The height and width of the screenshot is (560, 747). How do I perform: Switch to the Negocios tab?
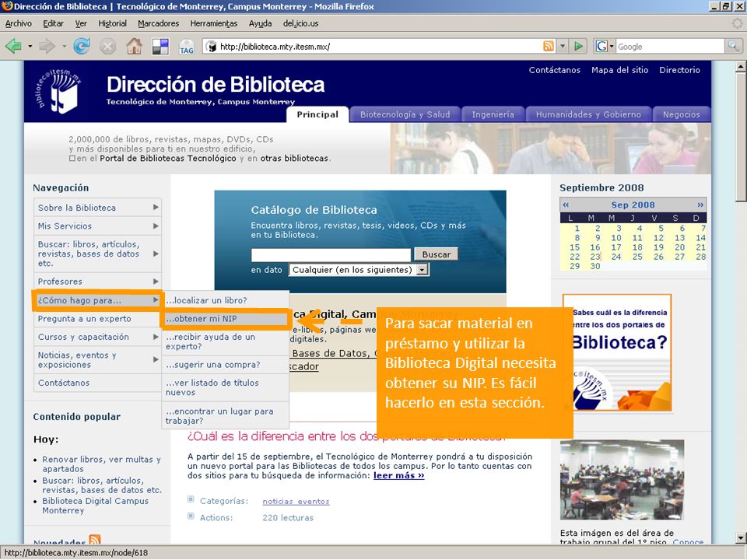click(x=682, y=114)
